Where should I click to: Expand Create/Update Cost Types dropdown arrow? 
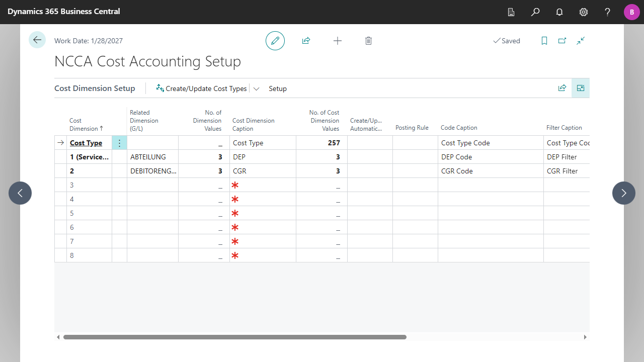pyautogui.click(x=256, y=88)
